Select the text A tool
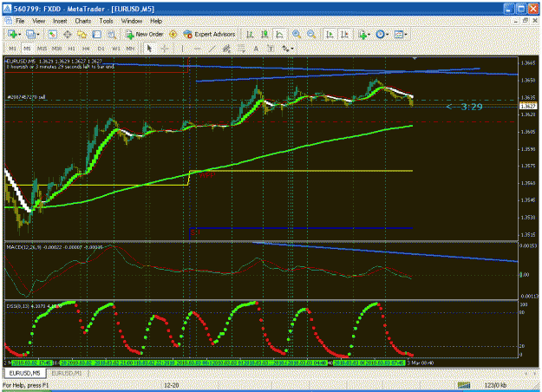This screenshot has height=392, width=542. pyautogui.click(x=256, y=49)
